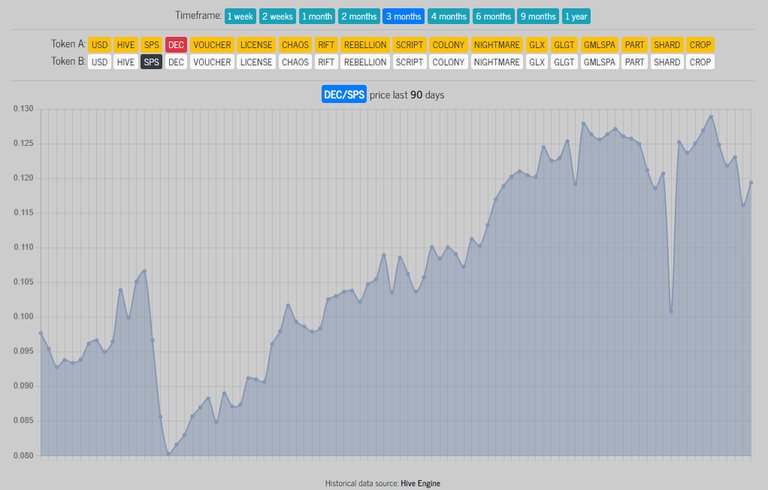768x490 pixels.
Task: Pick RIFT in Token B row
Action: [326, 62]
